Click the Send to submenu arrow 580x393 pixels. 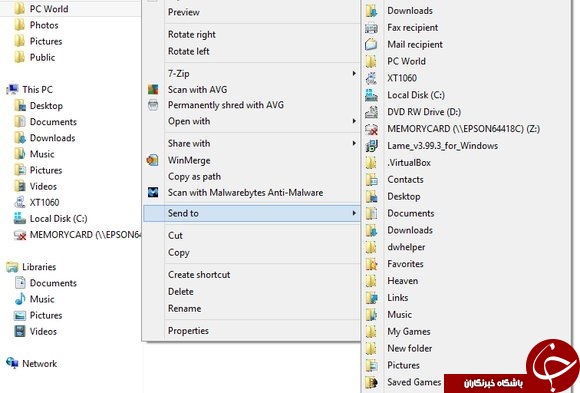[354, 213]
